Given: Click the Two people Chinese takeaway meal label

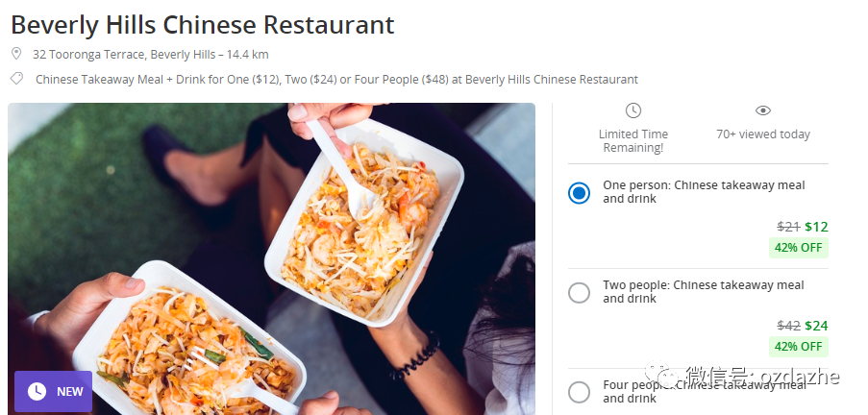Looking at the screenshot, I should click(x=703, y=292).
